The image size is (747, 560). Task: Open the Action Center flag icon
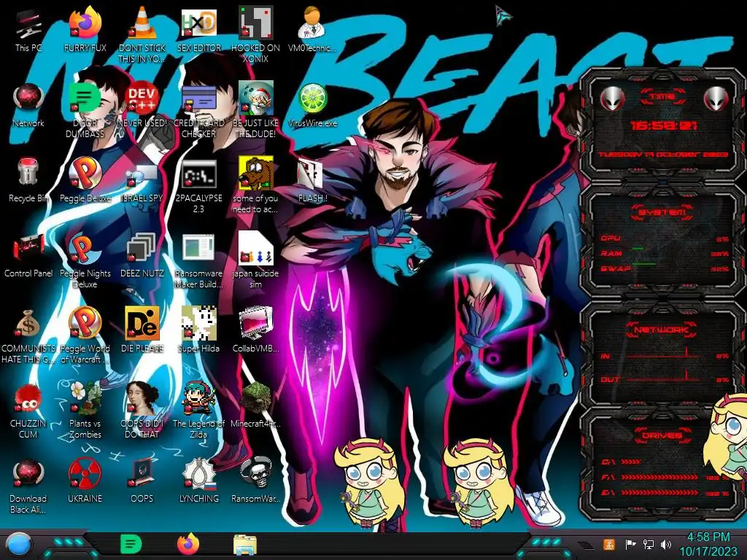(x=630, y=544)
